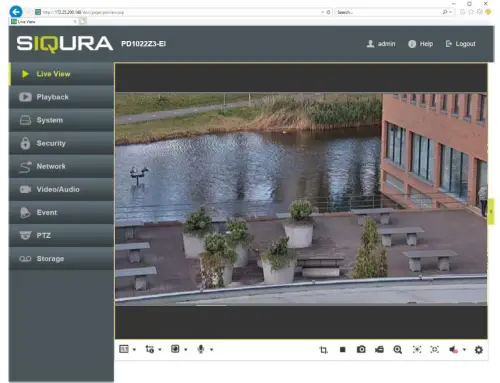Click the plug-in selection icon
The height and width of the screenshot is (383, 500).
tap(175, 349)
